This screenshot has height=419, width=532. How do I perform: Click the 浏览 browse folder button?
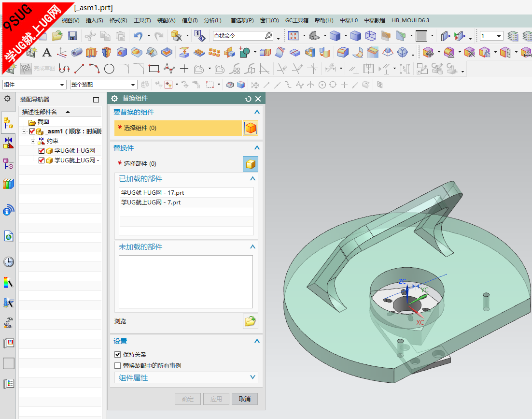tap(251, 321)
